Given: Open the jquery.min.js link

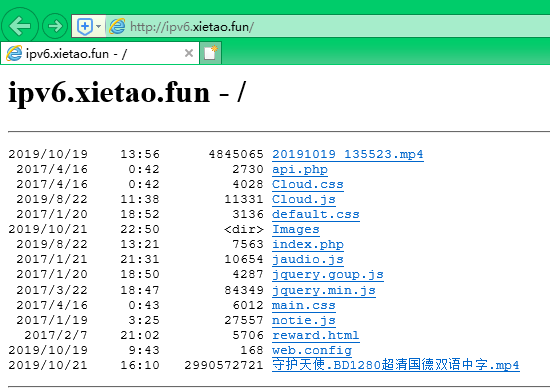Looking at the screenshot, I should pos(324,291).
